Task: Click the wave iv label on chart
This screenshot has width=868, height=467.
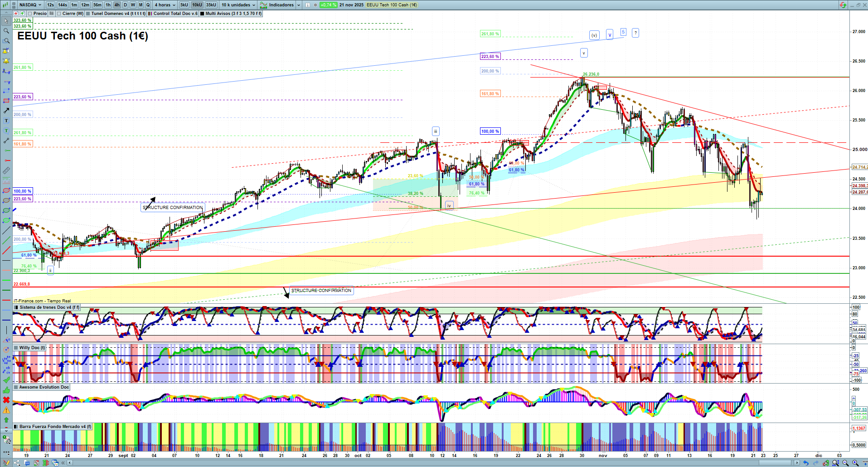Action: point(449,205)
